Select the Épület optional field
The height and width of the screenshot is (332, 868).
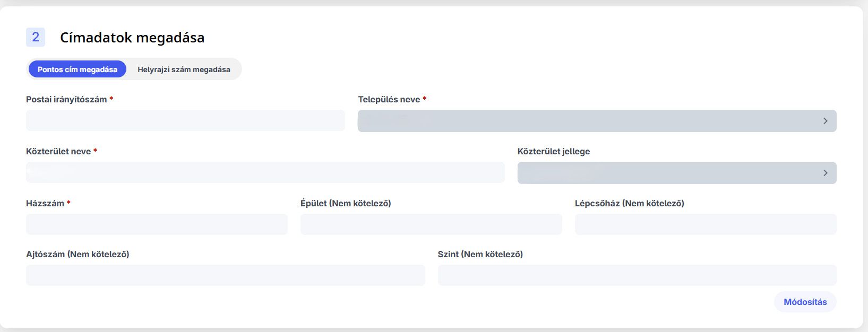431,224
